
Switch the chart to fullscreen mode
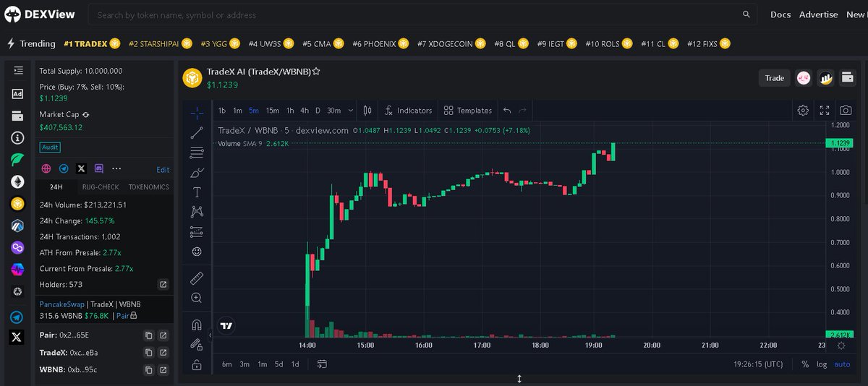point(825,111)
